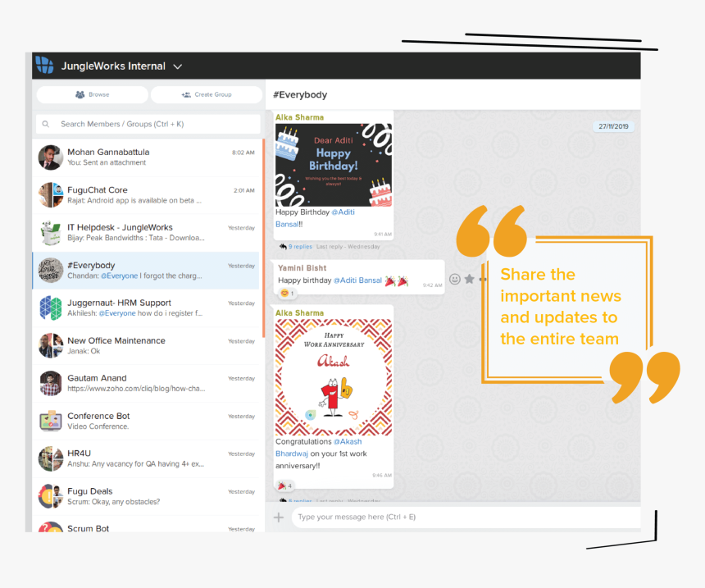Click the search magnifier icon
This screenshot has height=588, width=705.
click(46, 124)
